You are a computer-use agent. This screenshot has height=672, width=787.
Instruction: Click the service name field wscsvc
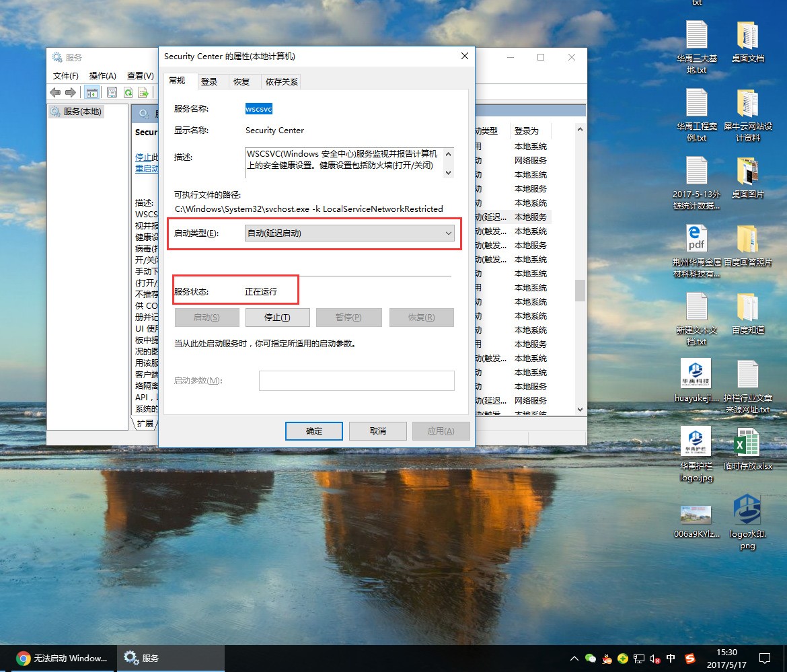tap(259, 109)
